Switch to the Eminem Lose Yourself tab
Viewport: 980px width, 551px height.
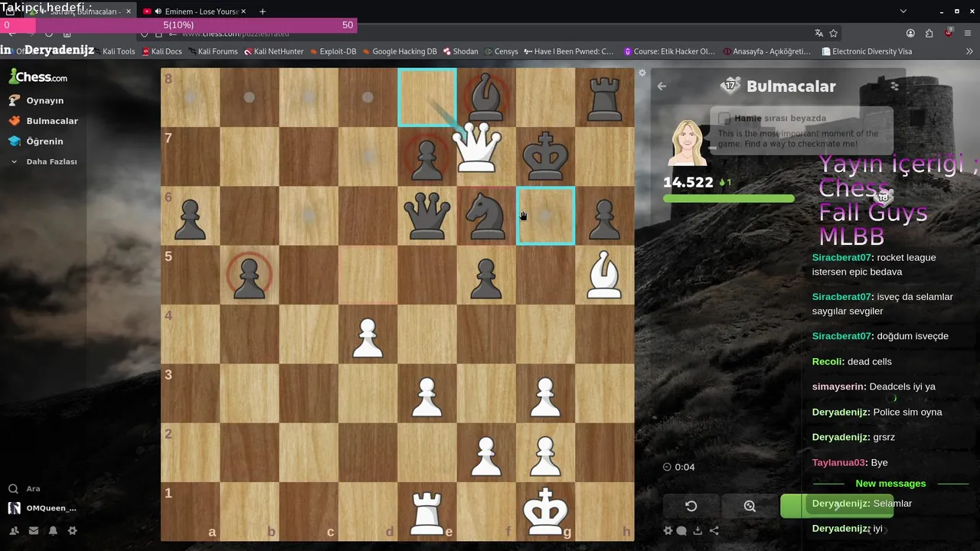point(195,11)
